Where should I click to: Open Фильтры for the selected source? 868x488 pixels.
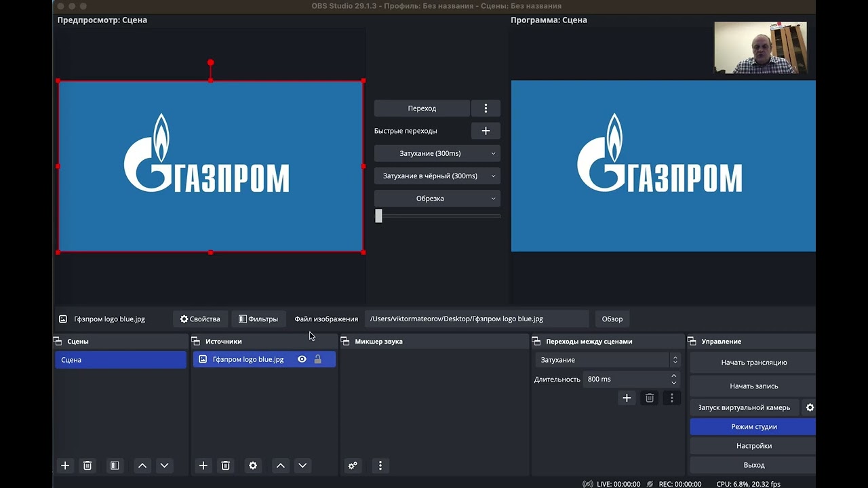(x=258, y=319)
